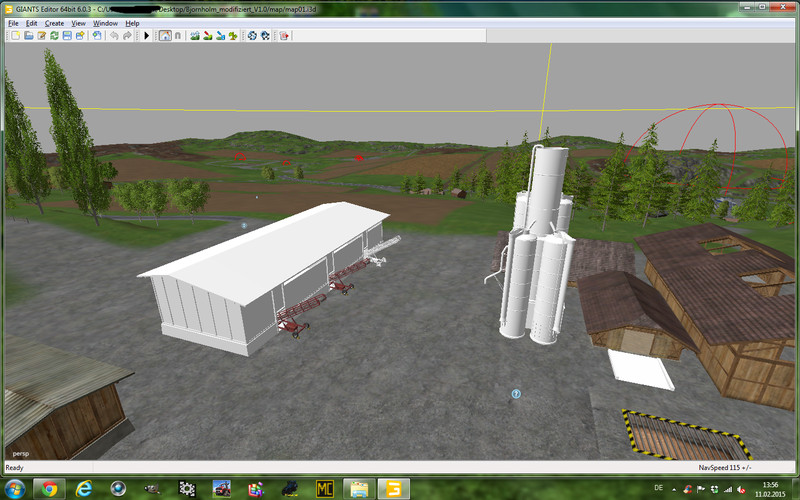Open the View menu
Image resolution: width=800 pixels, height=500 pixels.
click(78, 23)
